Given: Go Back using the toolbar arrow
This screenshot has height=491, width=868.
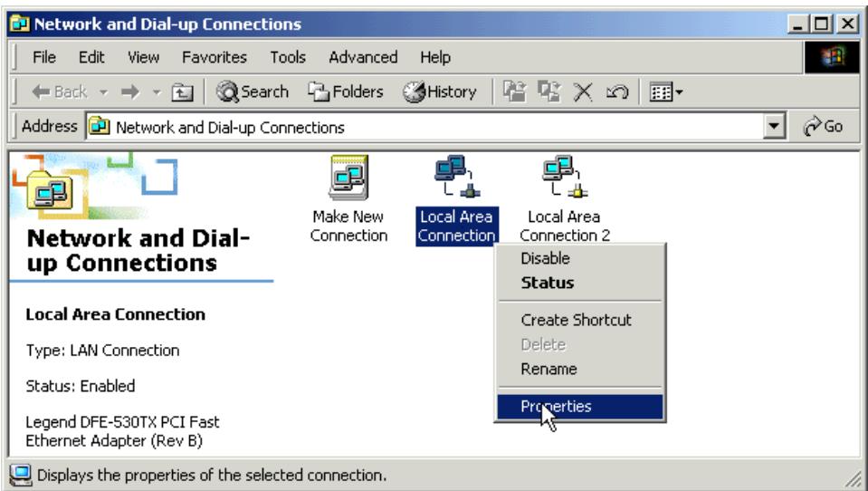Looking at the screenshot, I should pyautogui.click(x=59, y=91).
